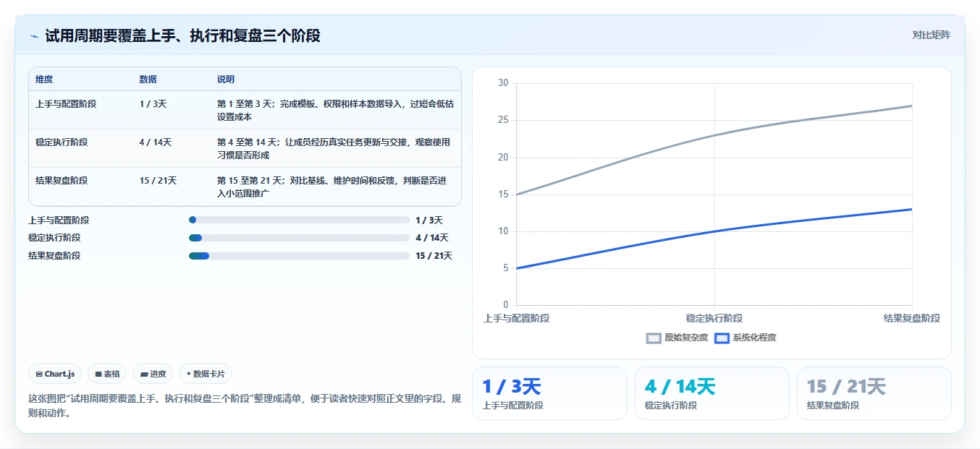Image resolution: width=980 pixels, height=449 pixels.
Task: Click the 数据 column header
Action: tap(148, 80)
